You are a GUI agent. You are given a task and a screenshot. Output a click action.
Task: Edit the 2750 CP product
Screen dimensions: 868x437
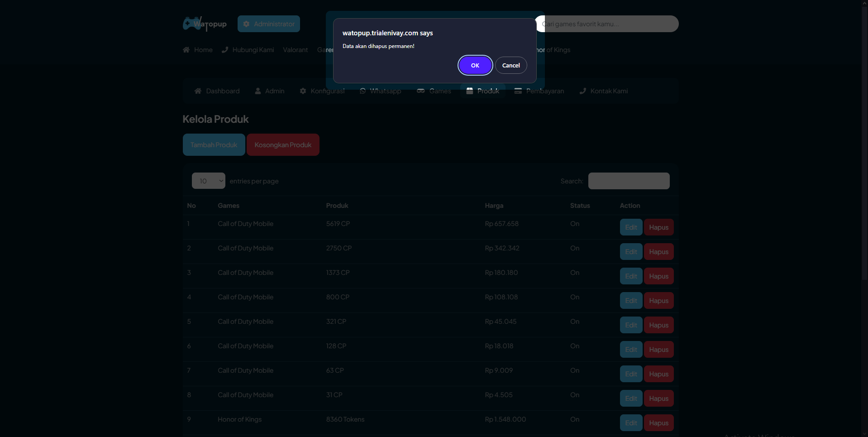631,252
